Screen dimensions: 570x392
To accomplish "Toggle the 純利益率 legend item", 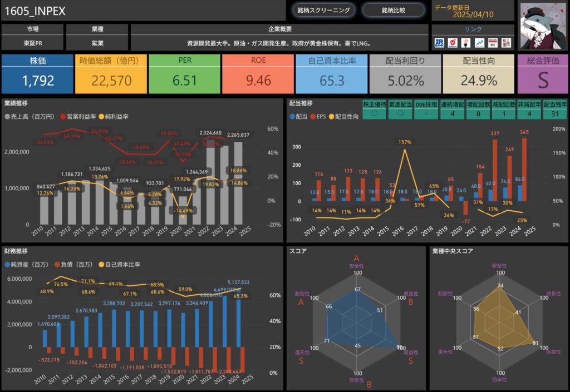I will [x=114, y=117].
